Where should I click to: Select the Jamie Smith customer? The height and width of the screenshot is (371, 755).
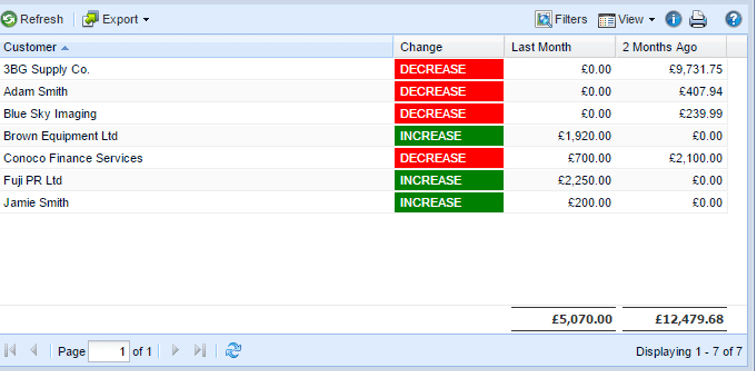[36, 203]
